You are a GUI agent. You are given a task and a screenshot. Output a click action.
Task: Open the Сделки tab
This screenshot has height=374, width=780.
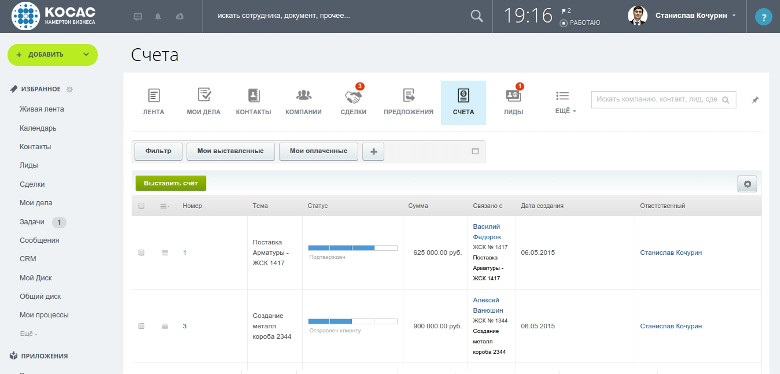tap(354, 102)
